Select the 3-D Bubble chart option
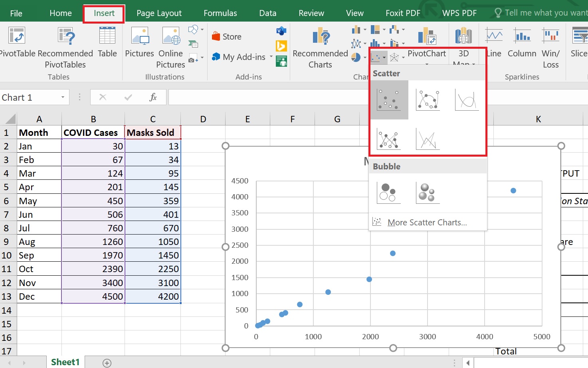This screenshot has width=588, height=368. click(x=428, y=193)
